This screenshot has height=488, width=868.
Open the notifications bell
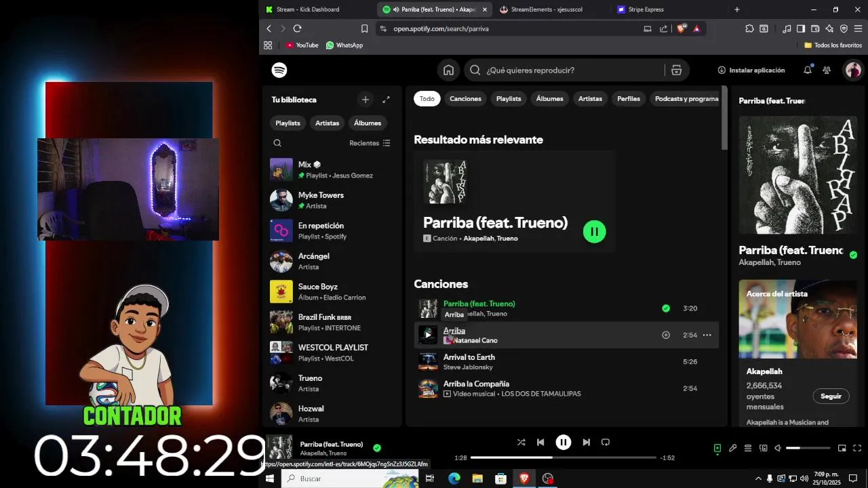click(x=808, y=70)
